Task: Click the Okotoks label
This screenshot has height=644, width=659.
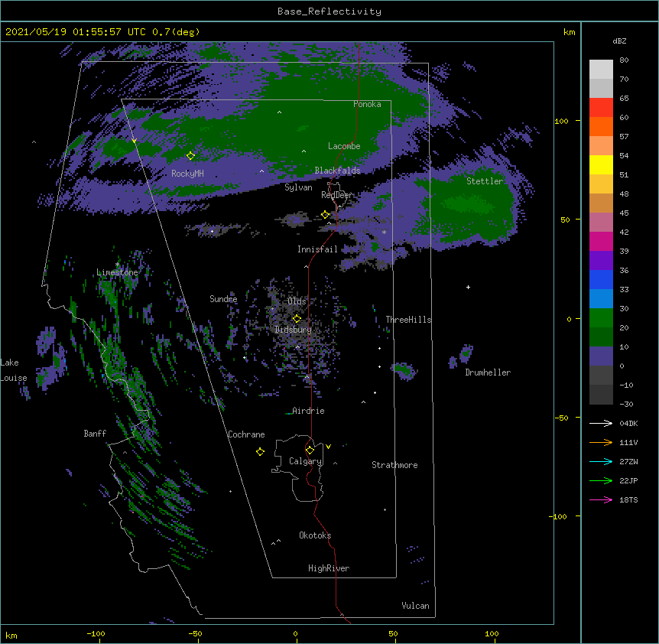Action: 315,535
